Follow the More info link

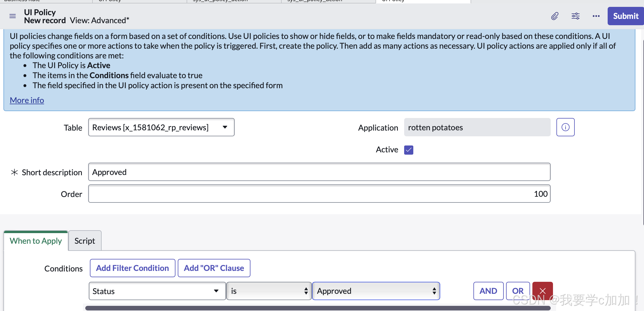point(27,100)
